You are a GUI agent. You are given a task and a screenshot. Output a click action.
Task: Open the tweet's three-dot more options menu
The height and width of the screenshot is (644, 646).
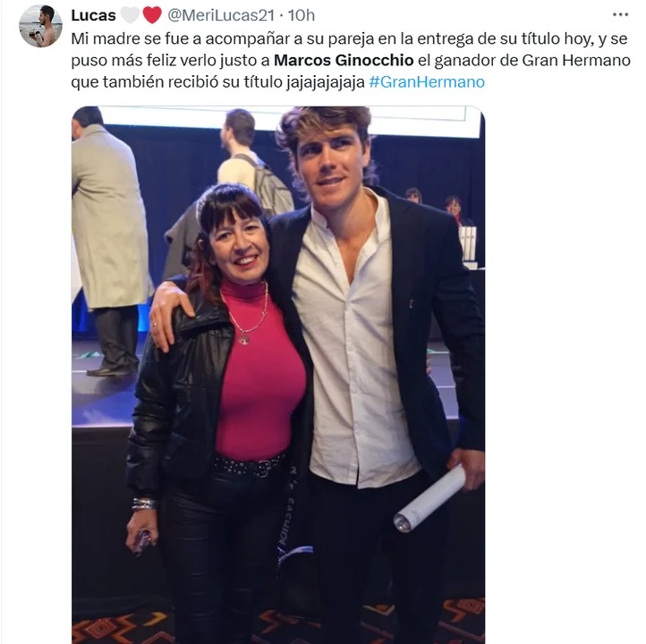click(x=620, y=15)
